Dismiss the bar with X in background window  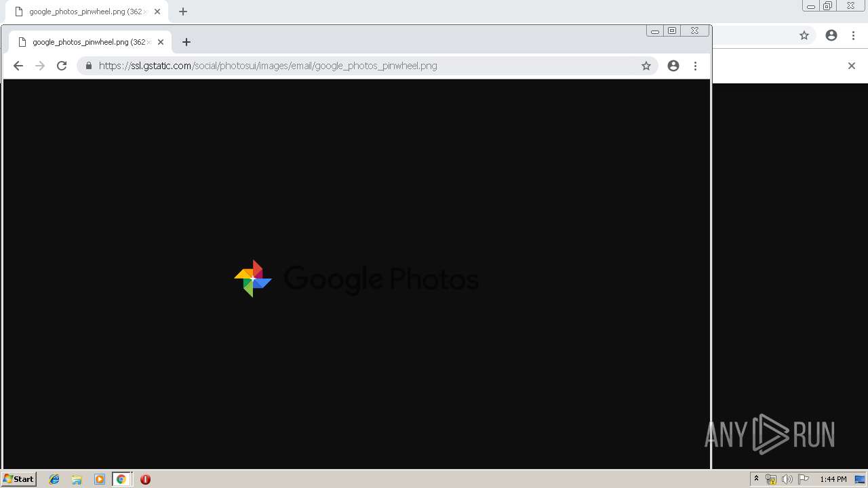[852, 66]
